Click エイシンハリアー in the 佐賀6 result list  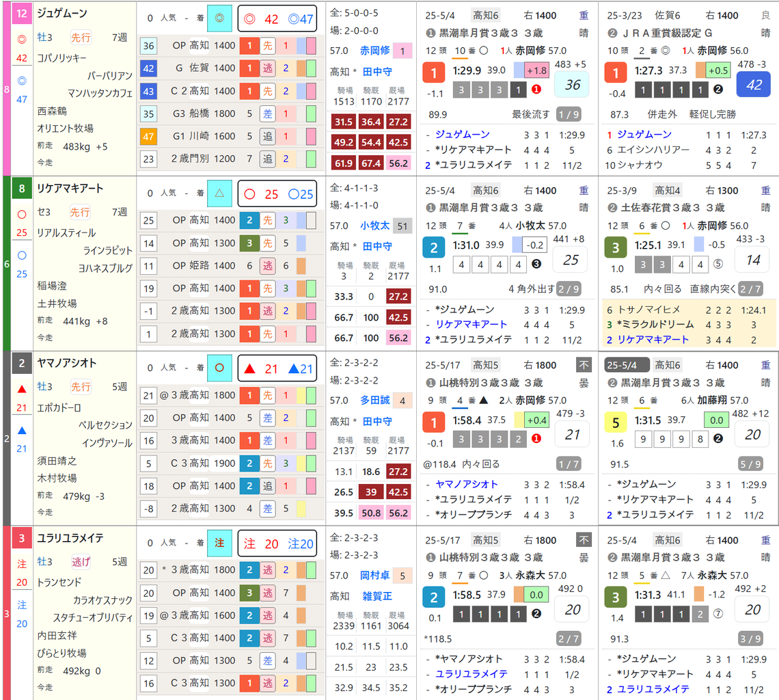(x=653, y=150)
